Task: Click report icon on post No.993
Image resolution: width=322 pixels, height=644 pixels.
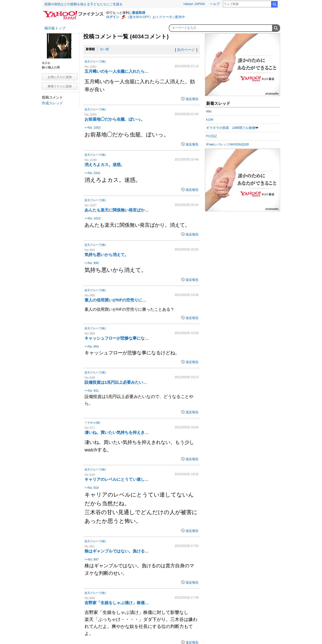Action: tap(183, 280)
